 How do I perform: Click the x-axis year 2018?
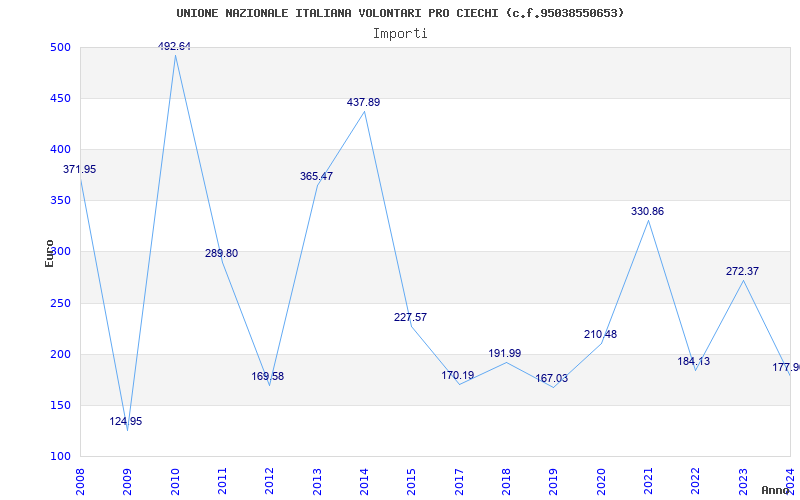point(506,481)
